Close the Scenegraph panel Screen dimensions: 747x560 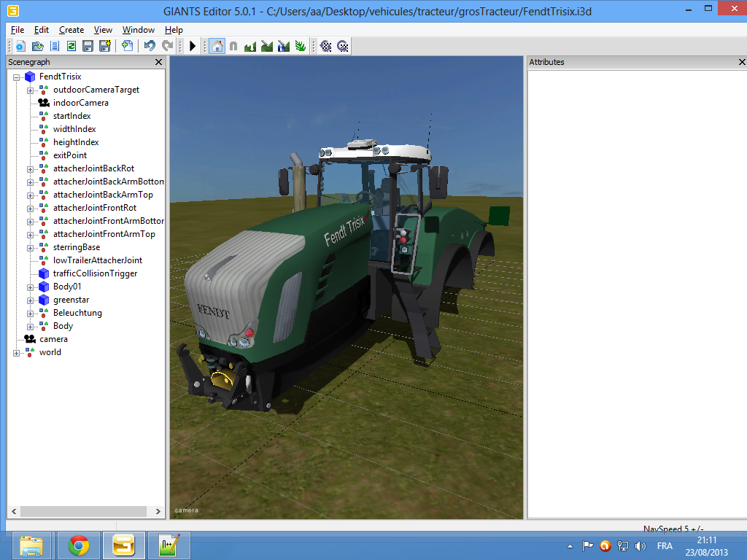tap(158, 62)
